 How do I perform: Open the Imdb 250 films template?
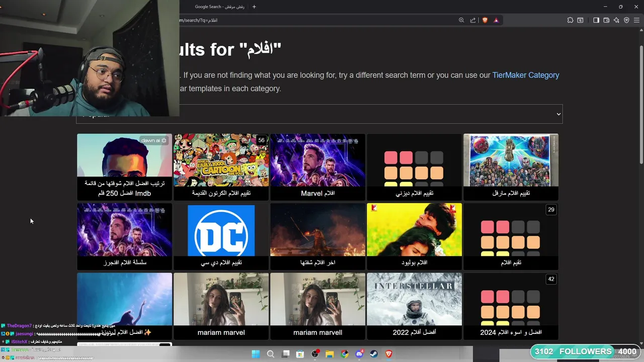124,167
